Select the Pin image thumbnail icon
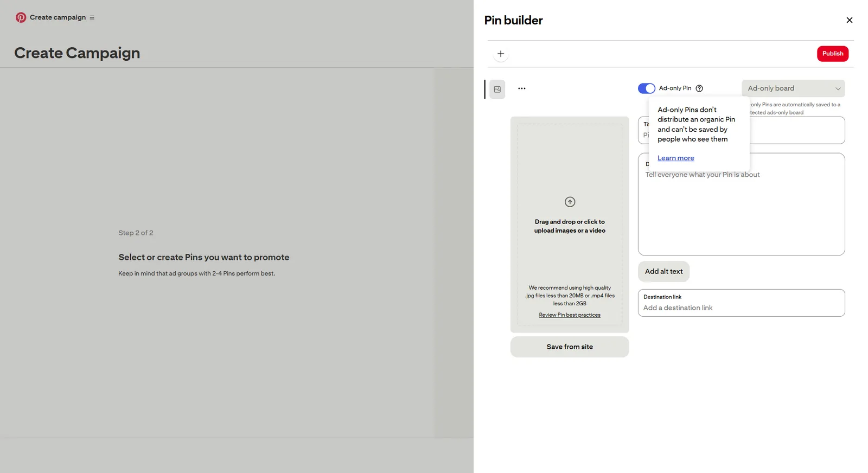 pyautogui.click(x=497, y=89)
